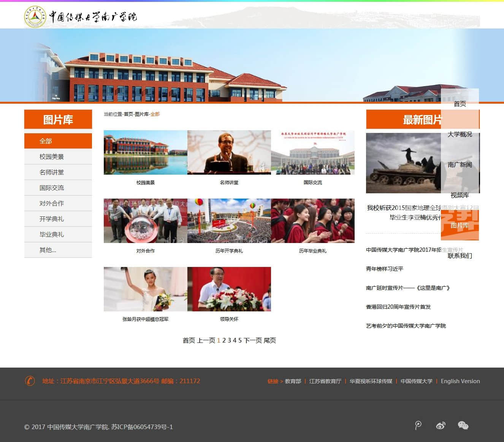The width and height of the screenshot is (504, 442).
Task: Open the English Version footer link
Action: pos(460,381)
